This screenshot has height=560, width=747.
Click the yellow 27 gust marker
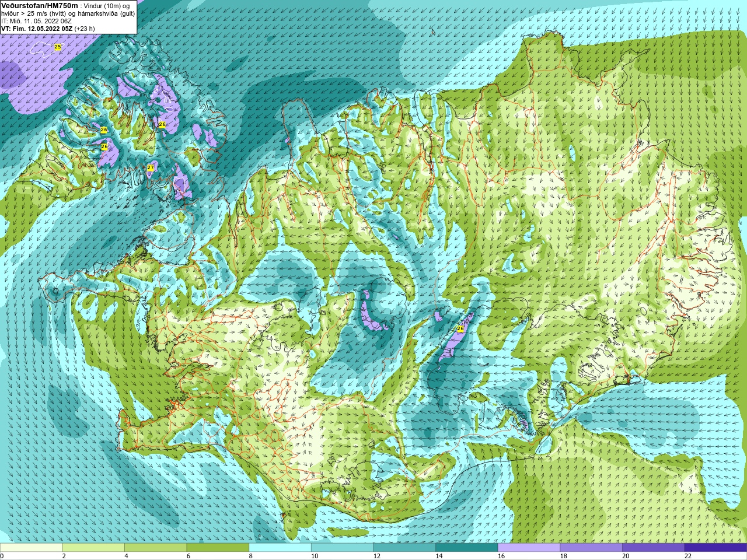[151, 168]
